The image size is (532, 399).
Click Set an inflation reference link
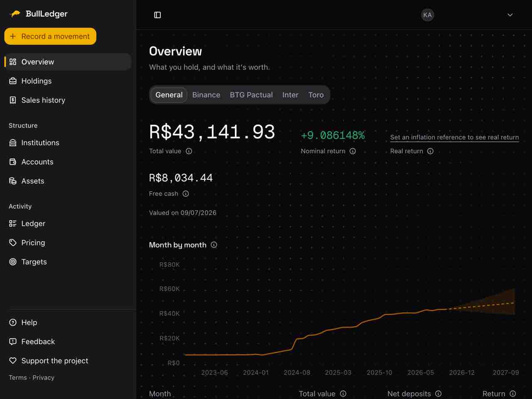(x=454, y=137)
